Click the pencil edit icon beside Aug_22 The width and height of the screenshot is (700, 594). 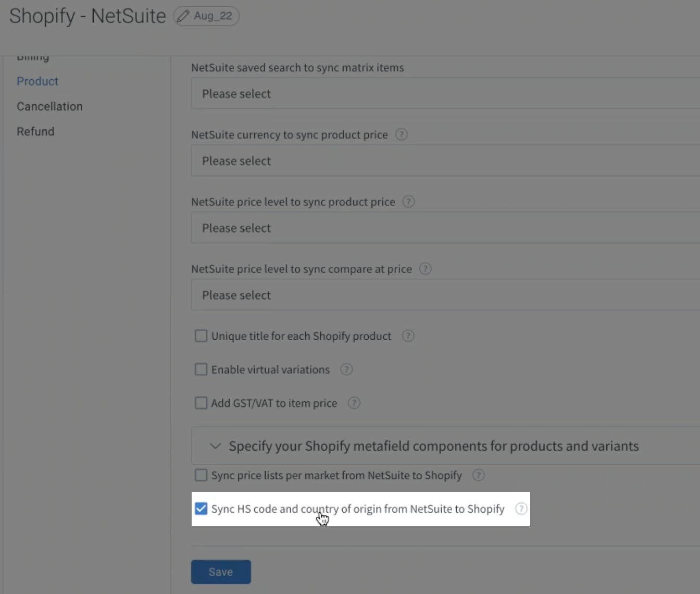pyautogui.click(x=183, y=16)
